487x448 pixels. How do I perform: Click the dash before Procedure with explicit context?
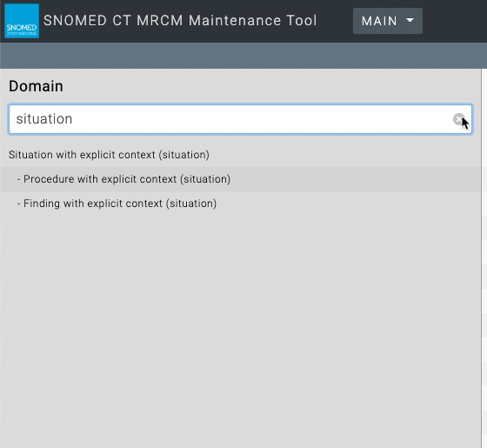[x=19, y=179]
